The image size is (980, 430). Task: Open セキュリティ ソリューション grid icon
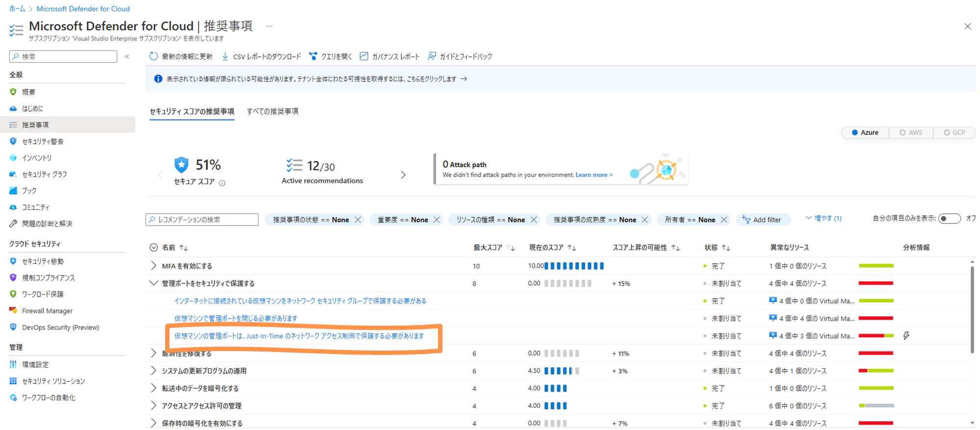coord(13,381)
